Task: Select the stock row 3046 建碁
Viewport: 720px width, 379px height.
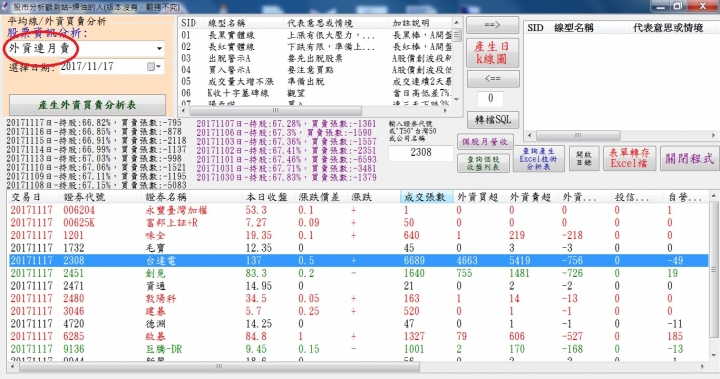Action: (358, 311)
